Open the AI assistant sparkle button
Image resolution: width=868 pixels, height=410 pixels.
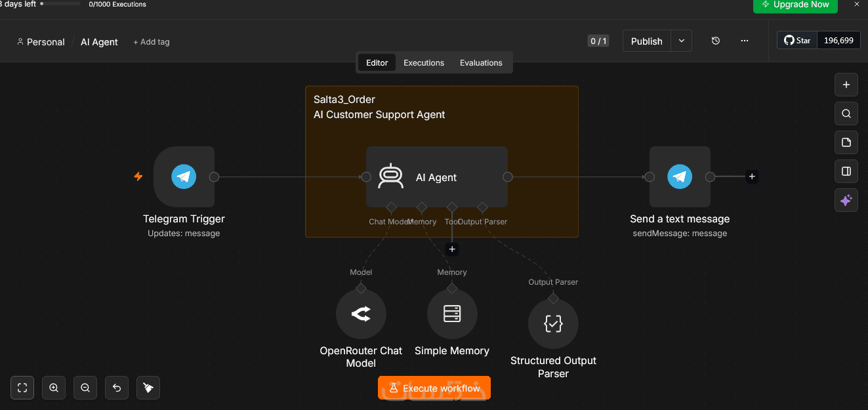tap(846, 200)
